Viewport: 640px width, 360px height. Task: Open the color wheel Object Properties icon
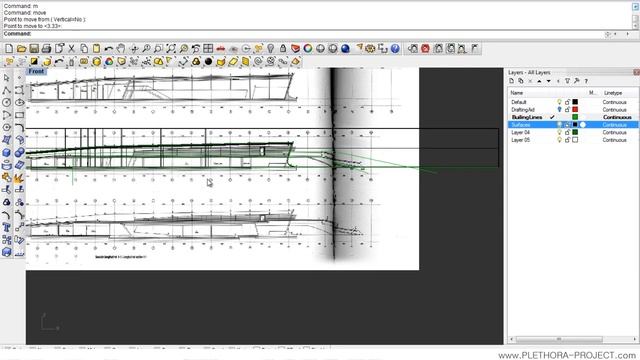[x=308, y=49]
